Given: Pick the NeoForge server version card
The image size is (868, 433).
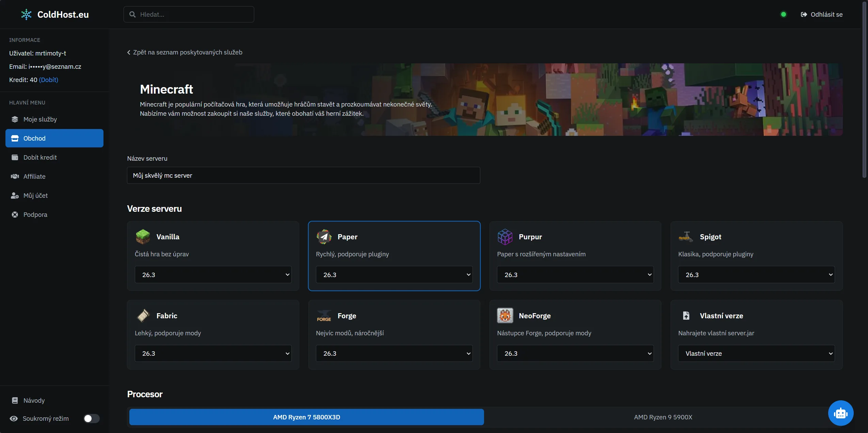Looking at the screenshot, I should coord(575,335).
